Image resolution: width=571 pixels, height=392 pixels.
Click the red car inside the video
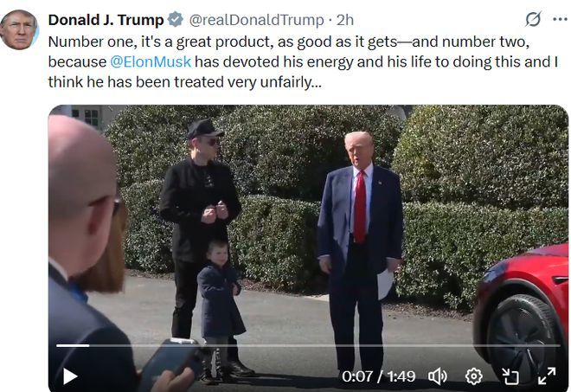(522, 313)
